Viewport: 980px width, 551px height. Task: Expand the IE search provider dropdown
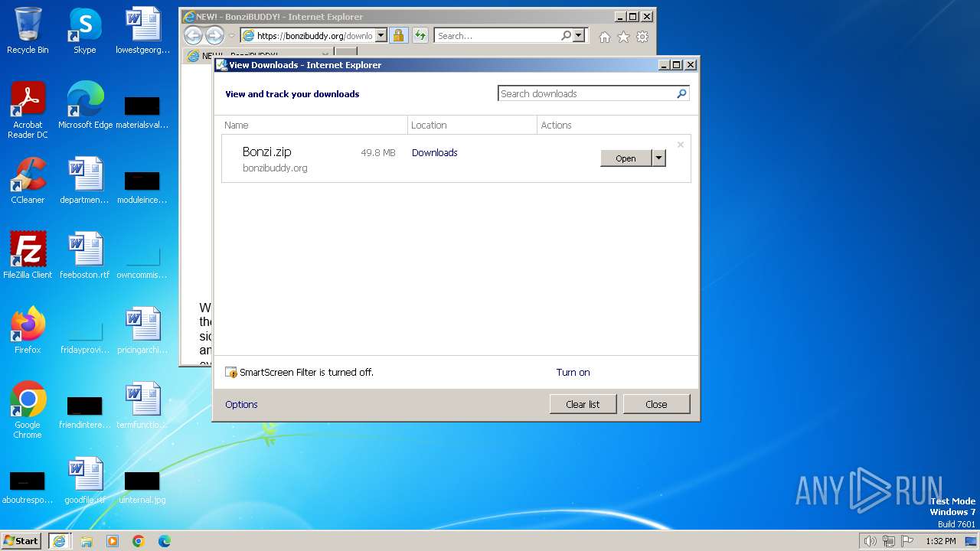click(x=579, y=35)
